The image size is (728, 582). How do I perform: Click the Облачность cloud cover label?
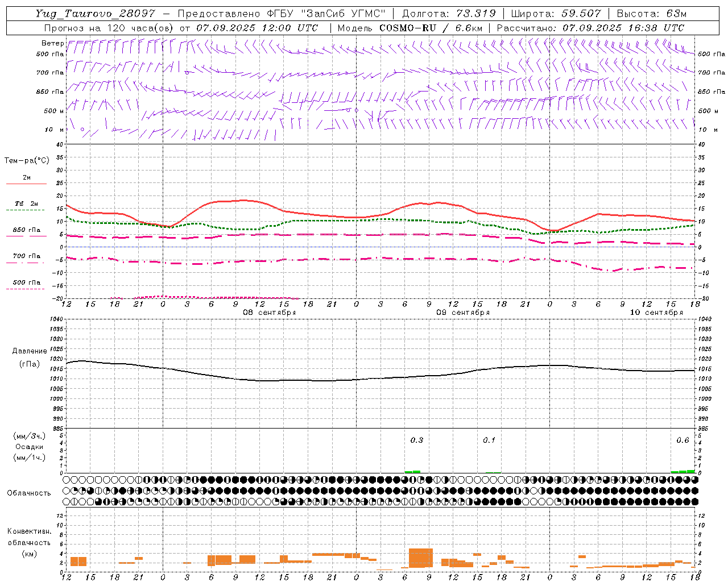tap(29, 493)
